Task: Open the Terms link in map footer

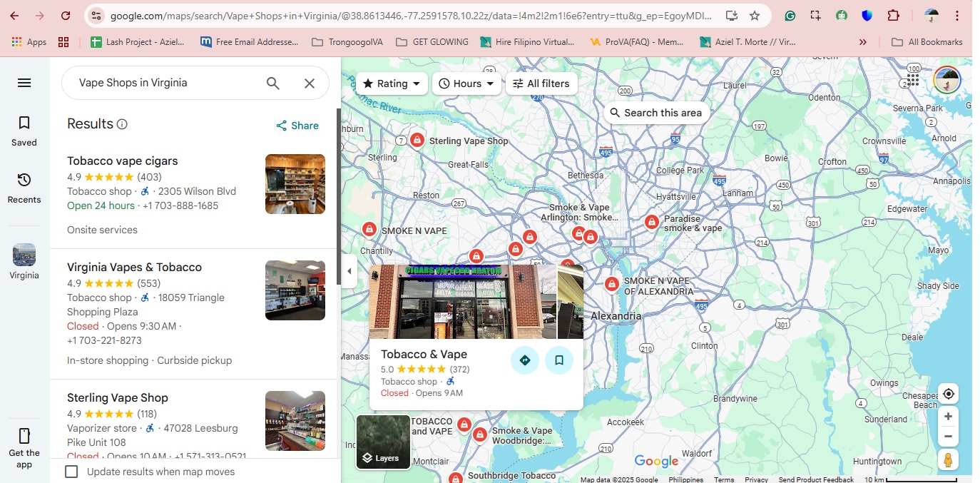Action: pos(724,479)
